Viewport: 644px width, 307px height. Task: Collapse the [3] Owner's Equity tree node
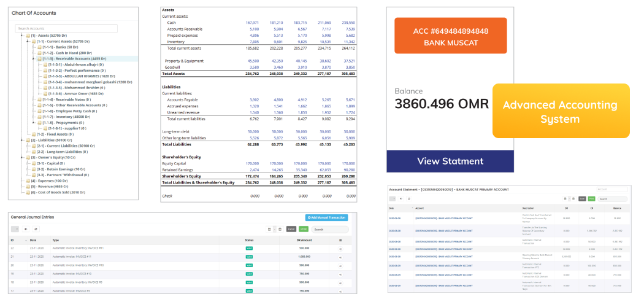23,157
